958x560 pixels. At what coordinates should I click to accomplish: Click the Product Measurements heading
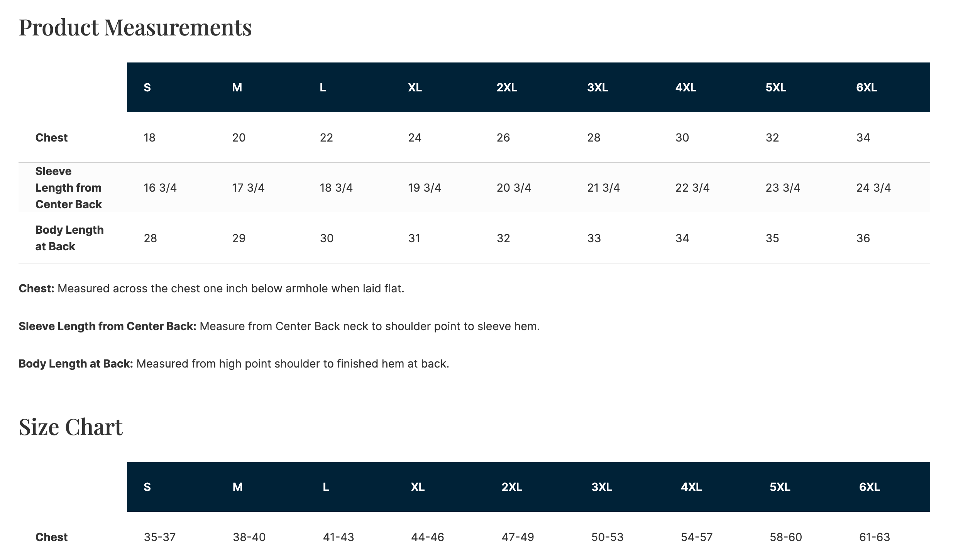point(135,27)
